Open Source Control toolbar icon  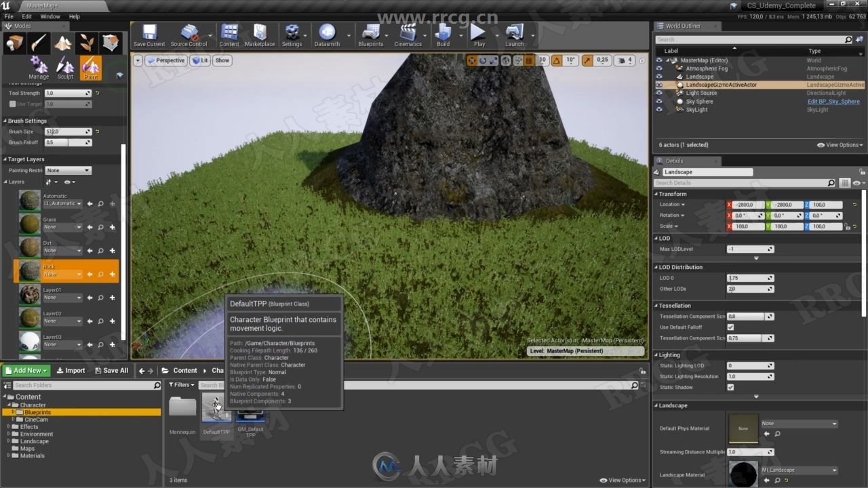pyautogui.click(x=189, y=35)
